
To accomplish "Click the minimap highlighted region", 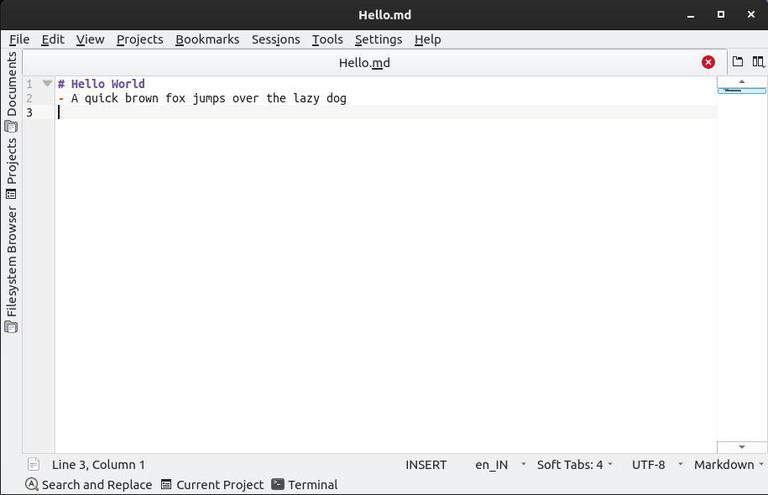I will click(742, 91).
